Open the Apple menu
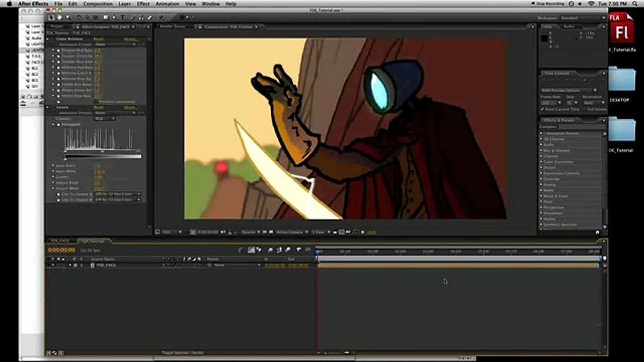 tap(9, 4)
